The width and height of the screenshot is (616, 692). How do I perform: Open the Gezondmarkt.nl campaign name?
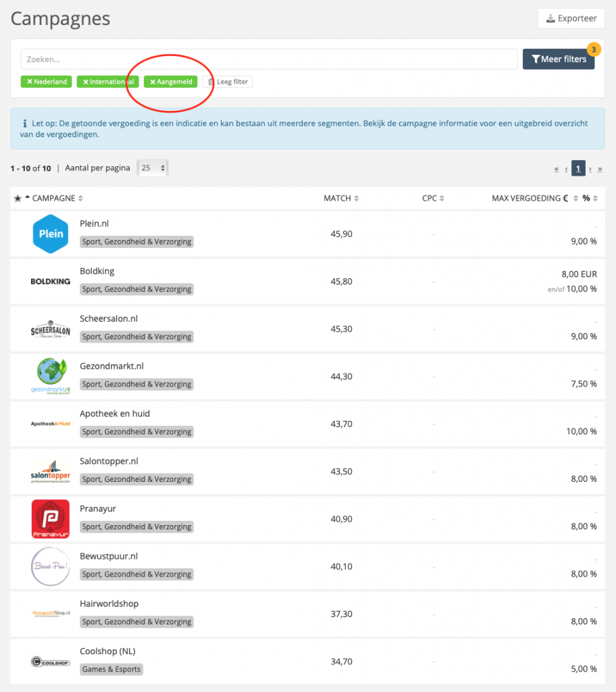(x=112, y=366)
